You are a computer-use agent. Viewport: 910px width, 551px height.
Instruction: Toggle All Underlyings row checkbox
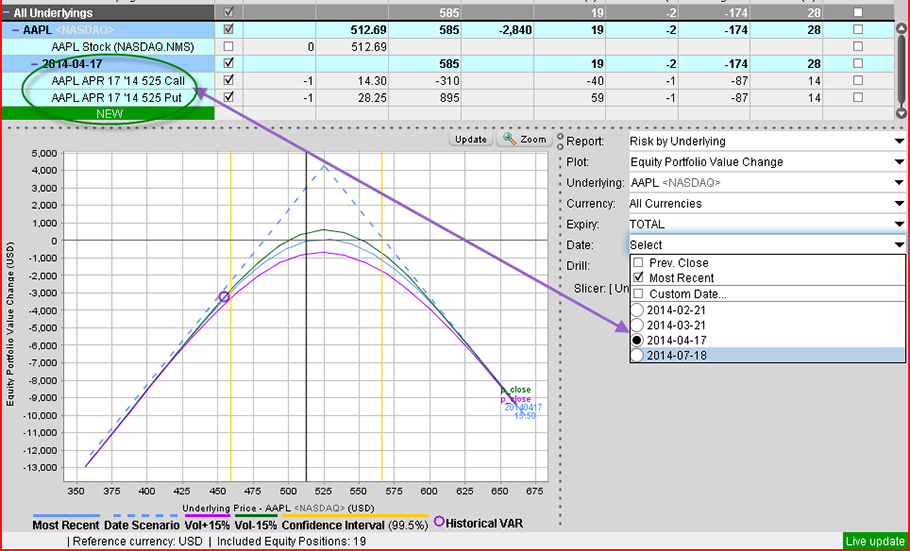click(x=229, y=12)
